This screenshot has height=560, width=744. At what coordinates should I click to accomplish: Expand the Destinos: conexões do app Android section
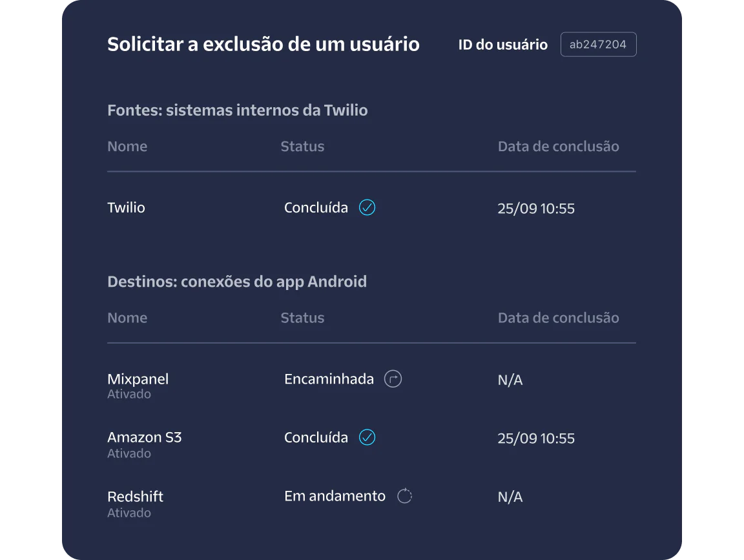click(237, 282)
